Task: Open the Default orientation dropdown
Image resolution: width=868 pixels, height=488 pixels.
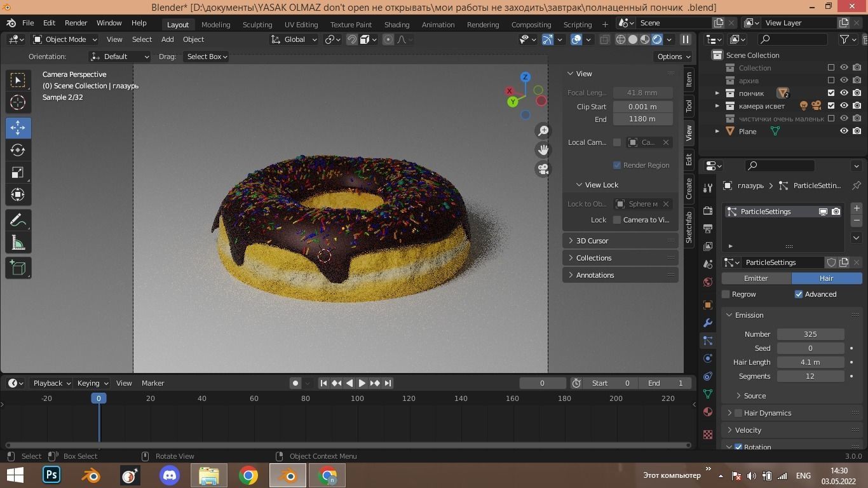Action: click(120, 57)
